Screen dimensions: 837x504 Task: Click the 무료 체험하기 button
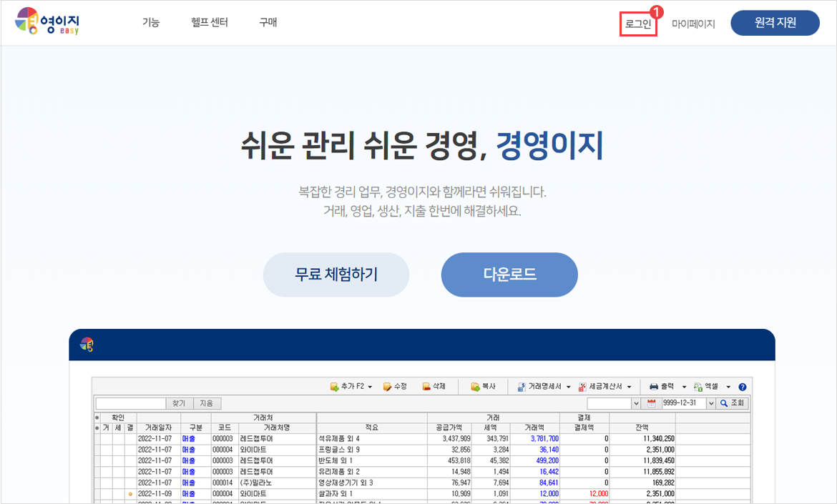click(x=336, y=275)
